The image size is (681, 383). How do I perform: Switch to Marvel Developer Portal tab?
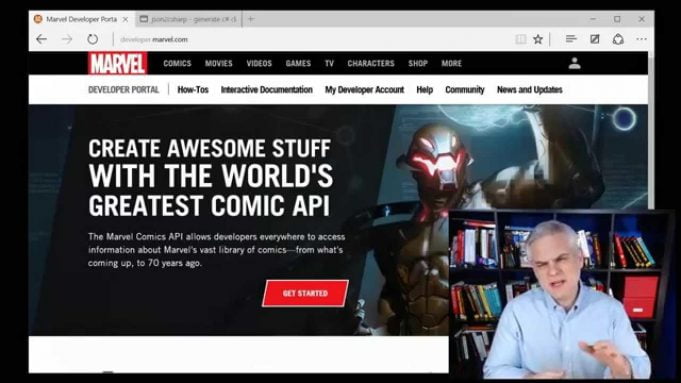(81, 20)
